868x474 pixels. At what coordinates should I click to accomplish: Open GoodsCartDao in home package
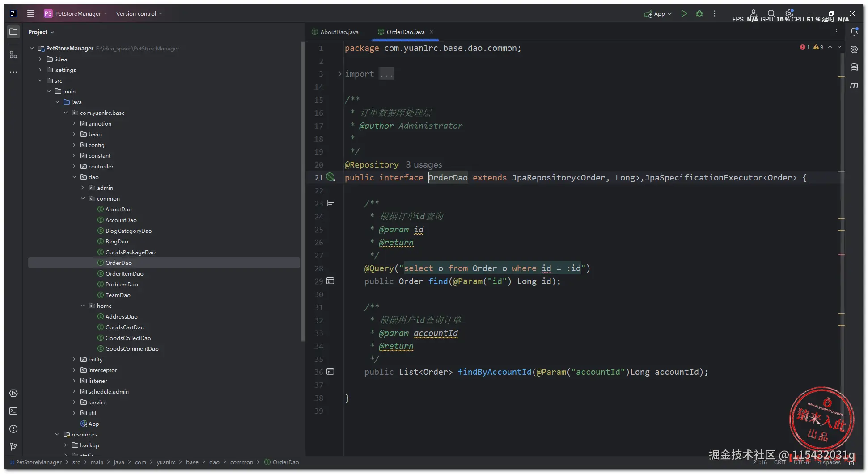pyautogui.click(x=121, y=327)
